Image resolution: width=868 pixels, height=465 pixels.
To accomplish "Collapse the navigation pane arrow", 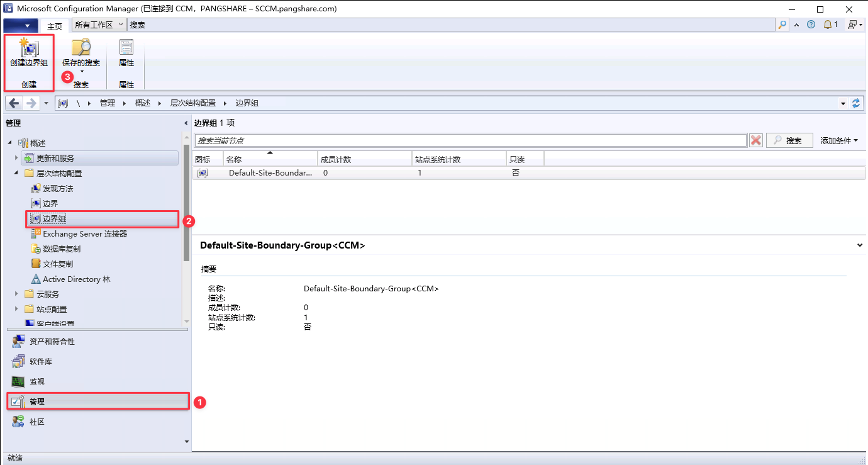I will (186, 123).
